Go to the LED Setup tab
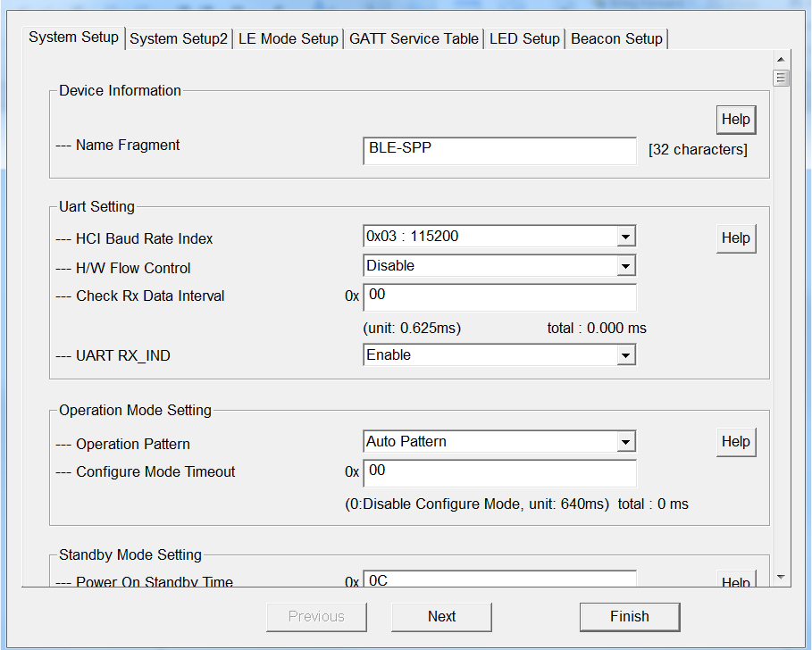Viewport: 812px width, 650px height. point(524,39)
